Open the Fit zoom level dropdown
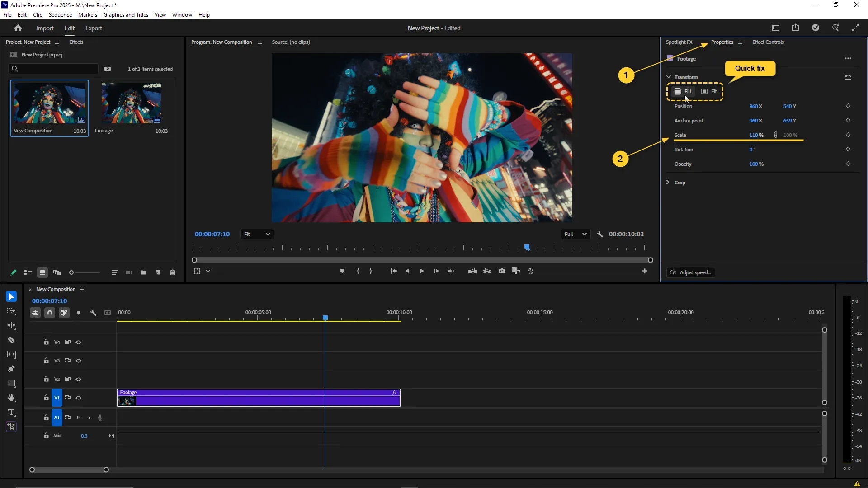868x488 pixels. (257, 234)
